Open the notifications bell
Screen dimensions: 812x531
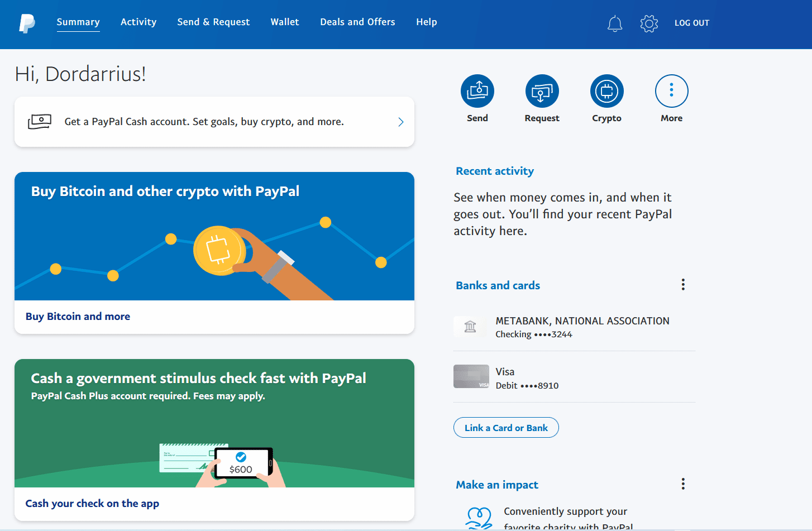pyautogui.click(x=615, y=23)
